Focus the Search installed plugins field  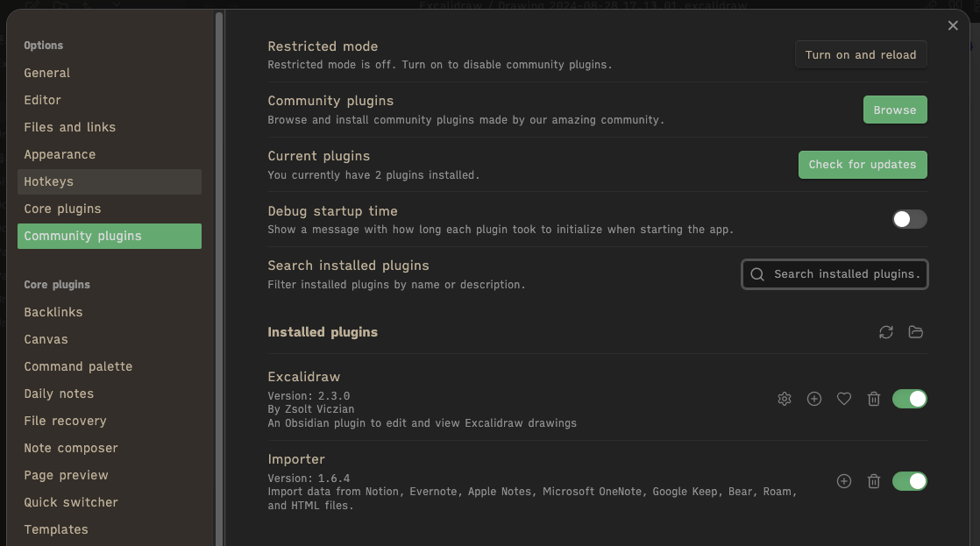point(835,274)
